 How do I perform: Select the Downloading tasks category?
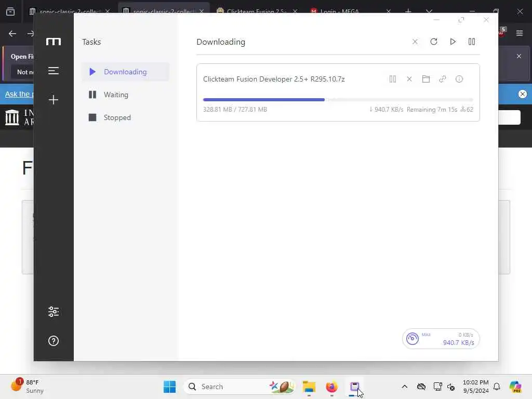pyautogui.click(x=125, y=72)
